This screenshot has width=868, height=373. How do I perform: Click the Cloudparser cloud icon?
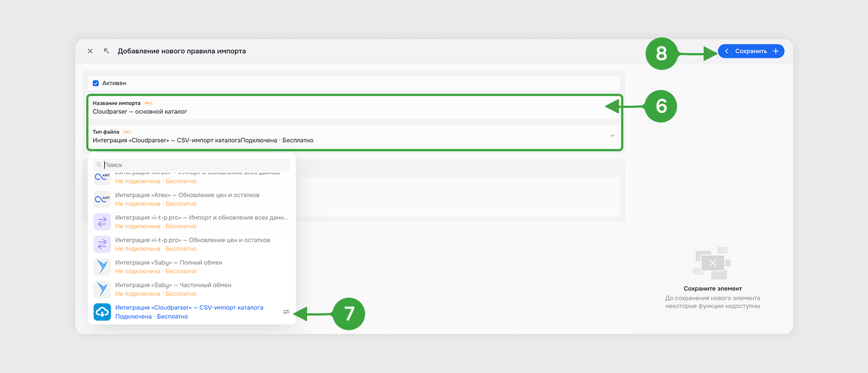102,312
